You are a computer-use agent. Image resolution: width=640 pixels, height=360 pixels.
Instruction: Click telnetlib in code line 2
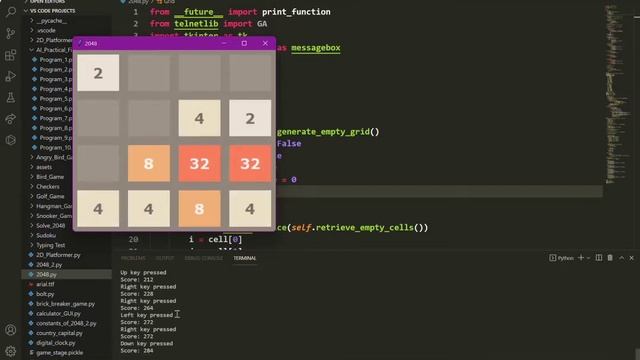point(196,24)
